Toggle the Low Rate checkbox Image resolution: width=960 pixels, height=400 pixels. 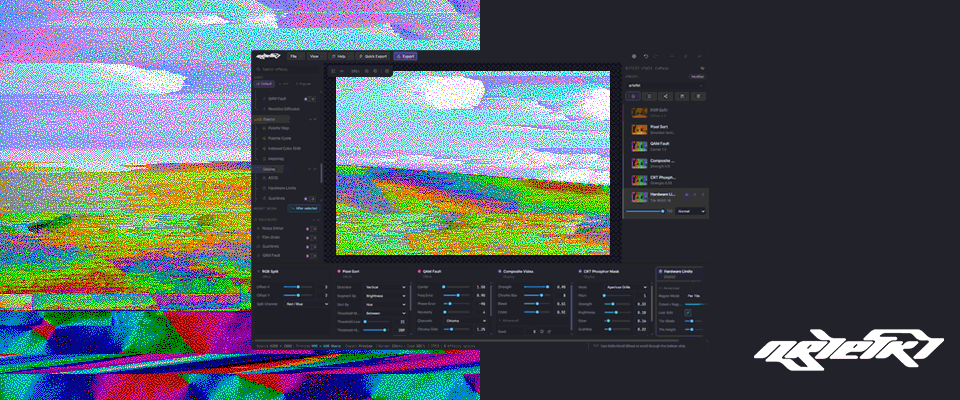688,312
